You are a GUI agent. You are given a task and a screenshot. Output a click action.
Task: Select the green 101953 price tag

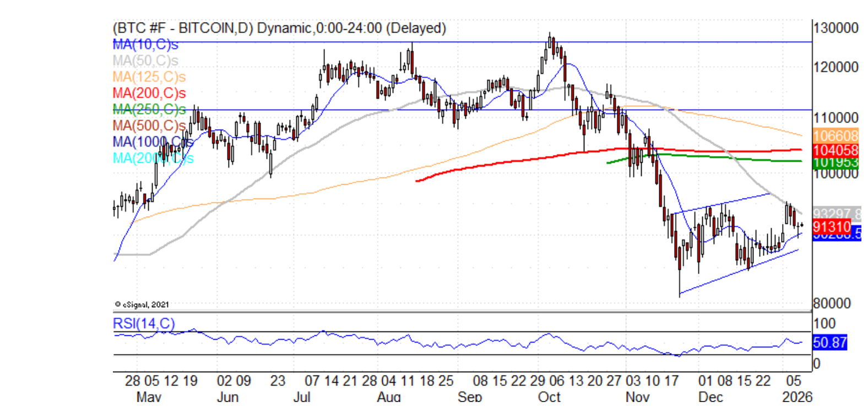coord(836,163)
